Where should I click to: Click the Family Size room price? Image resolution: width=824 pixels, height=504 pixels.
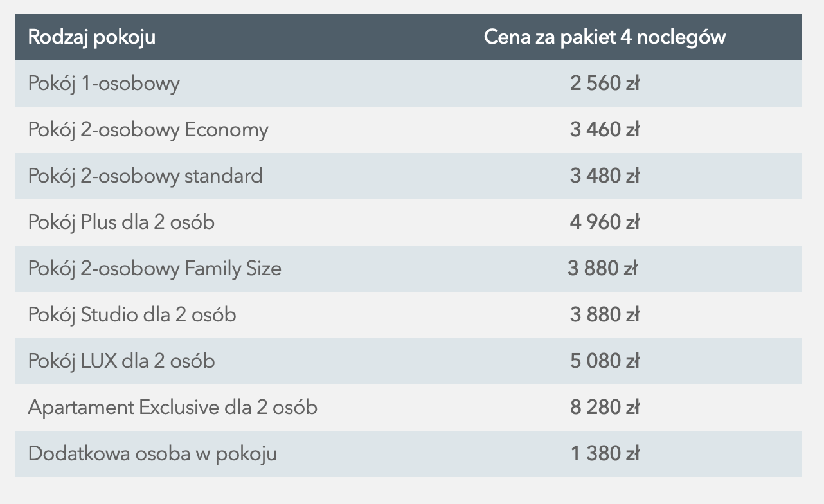pyautogui.click(x=602, y=269)
